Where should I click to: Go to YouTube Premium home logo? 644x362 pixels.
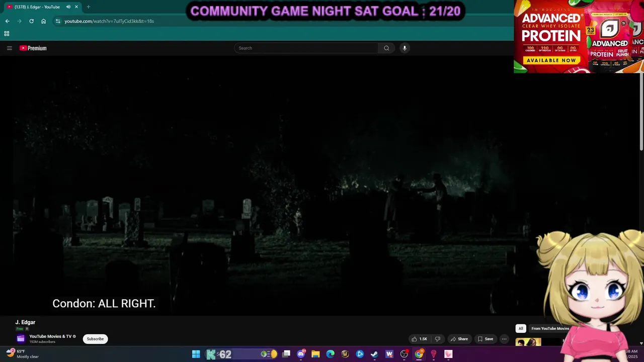[33, 48]
